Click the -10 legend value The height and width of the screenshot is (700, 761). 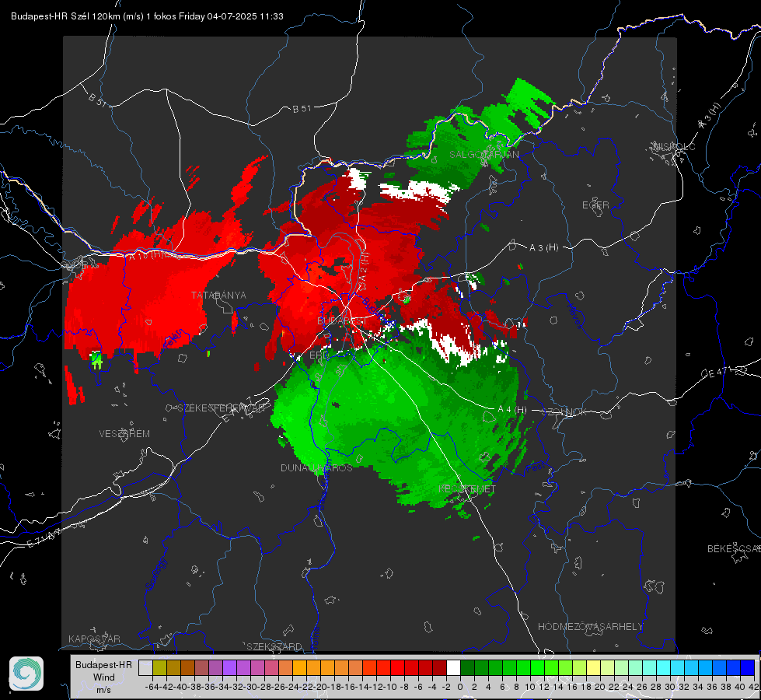390,687
